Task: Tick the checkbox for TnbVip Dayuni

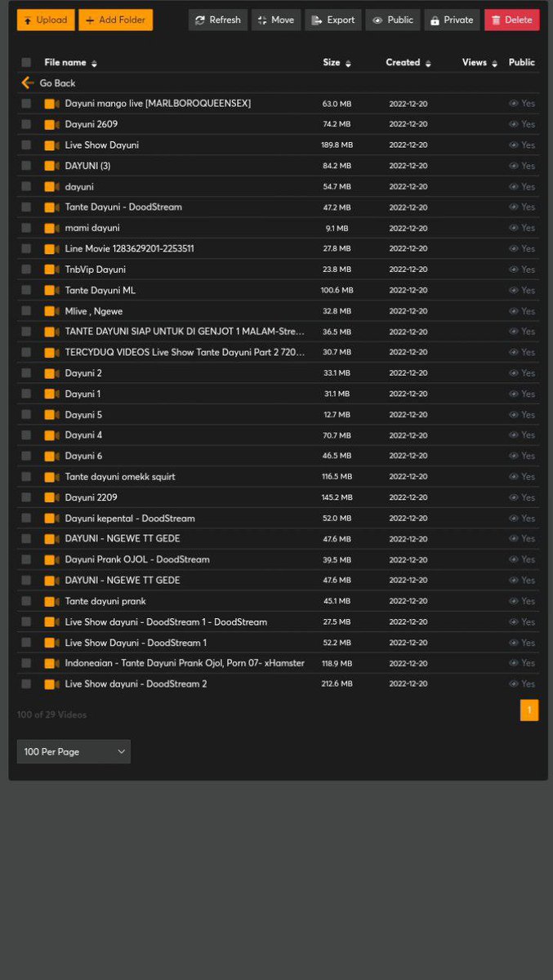Action: click(x=26, y=269)
